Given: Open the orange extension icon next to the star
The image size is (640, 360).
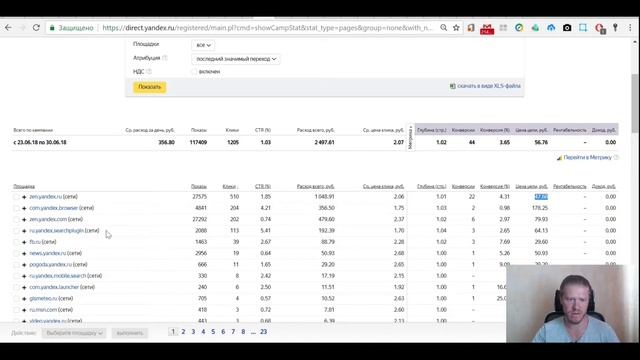Looking at the screenshot, I should [x=471, y=28].
